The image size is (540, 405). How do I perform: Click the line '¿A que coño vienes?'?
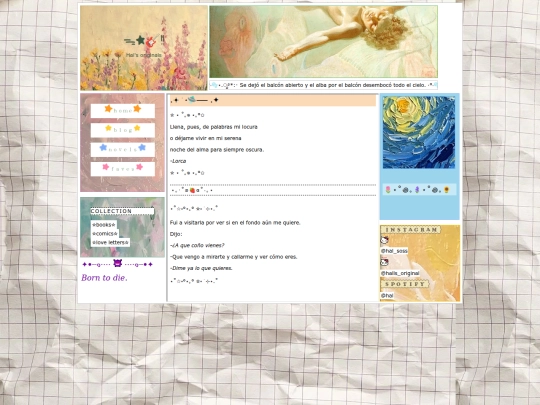tap(197, 246)
